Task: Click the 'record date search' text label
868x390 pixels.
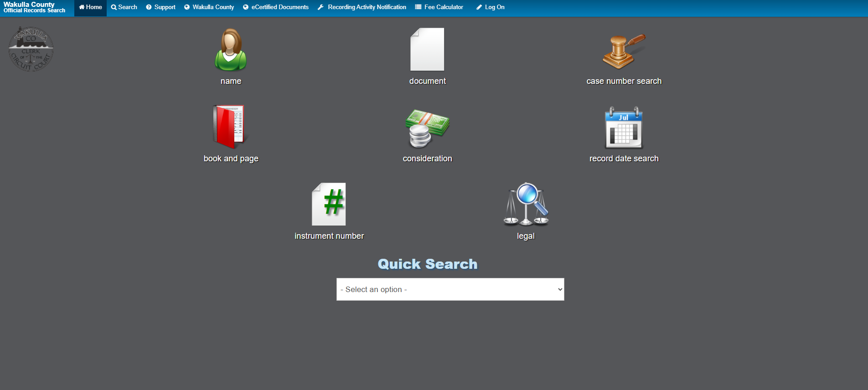Action: (624, 159)
